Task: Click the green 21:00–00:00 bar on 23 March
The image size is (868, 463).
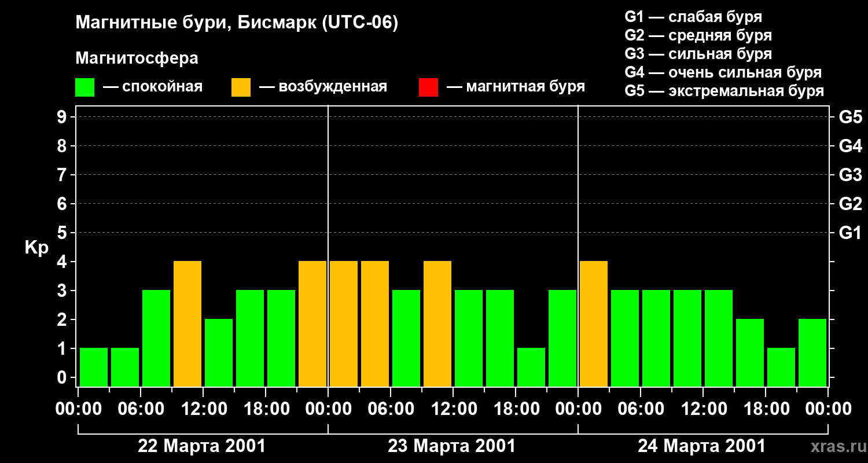Action: (562, 338)
